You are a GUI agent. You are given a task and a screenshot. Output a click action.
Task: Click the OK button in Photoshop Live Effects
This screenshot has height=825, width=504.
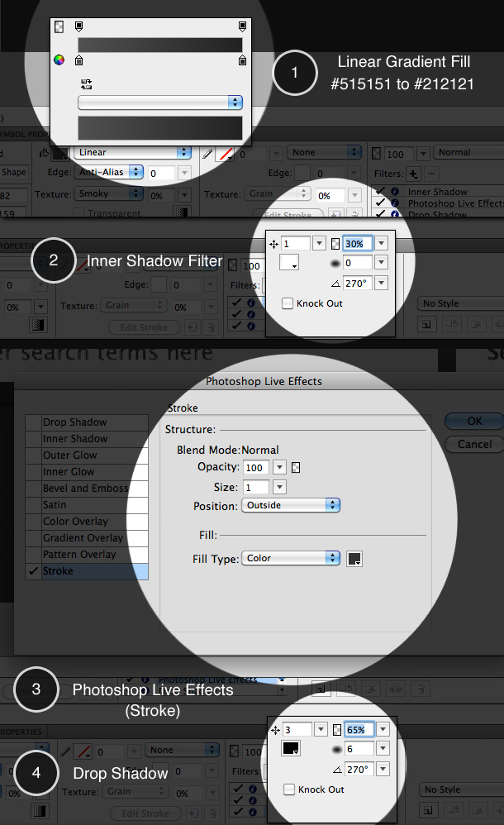point(474,421)
